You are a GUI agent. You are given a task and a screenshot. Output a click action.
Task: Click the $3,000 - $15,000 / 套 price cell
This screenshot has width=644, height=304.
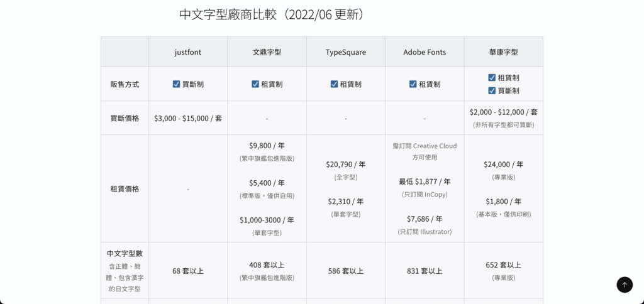coord(188,118)
